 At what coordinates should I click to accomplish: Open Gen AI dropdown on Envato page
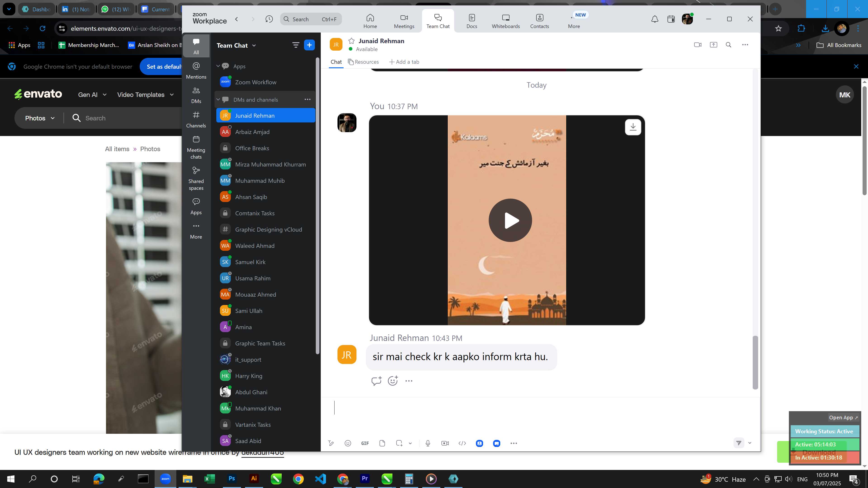click(x=92, y=95)
